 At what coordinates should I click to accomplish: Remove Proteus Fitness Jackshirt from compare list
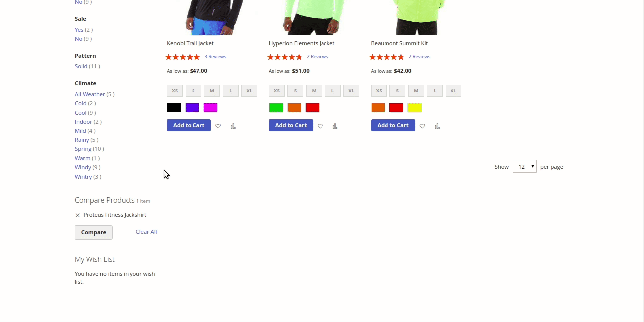pos(77,215)
